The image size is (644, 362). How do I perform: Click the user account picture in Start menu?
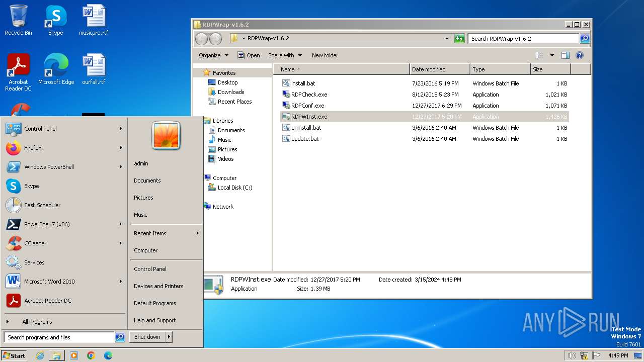(166, 136)
